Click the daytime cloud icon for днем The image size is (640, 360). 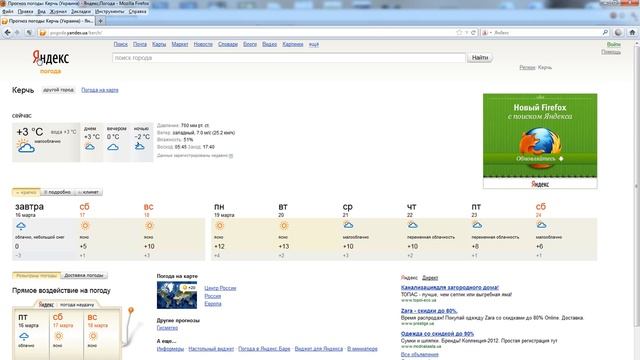[90, 147]
